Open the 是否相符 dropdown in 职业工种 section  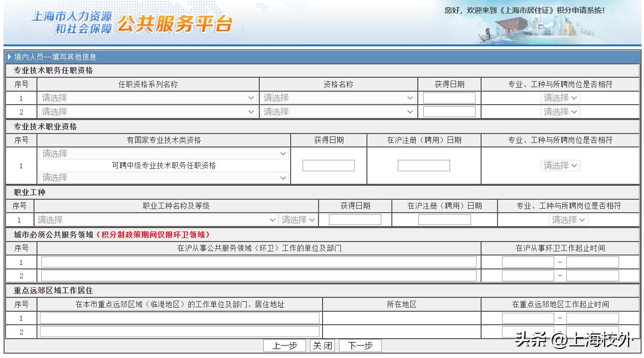click(x=568, y=219)
